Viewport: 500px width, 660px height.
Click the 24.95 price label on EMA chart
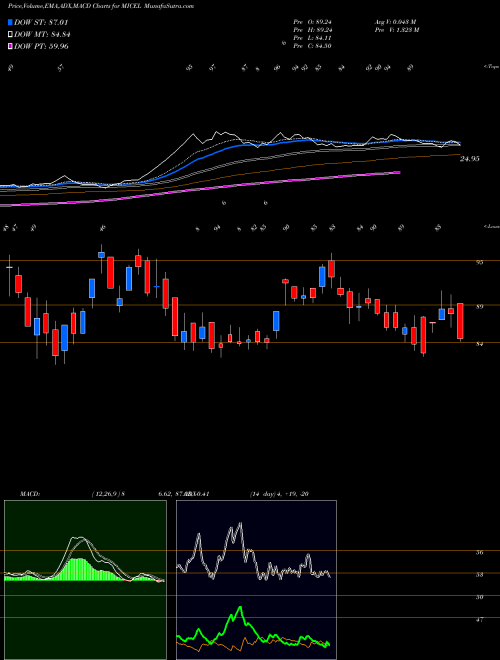(x=470, y=159)
